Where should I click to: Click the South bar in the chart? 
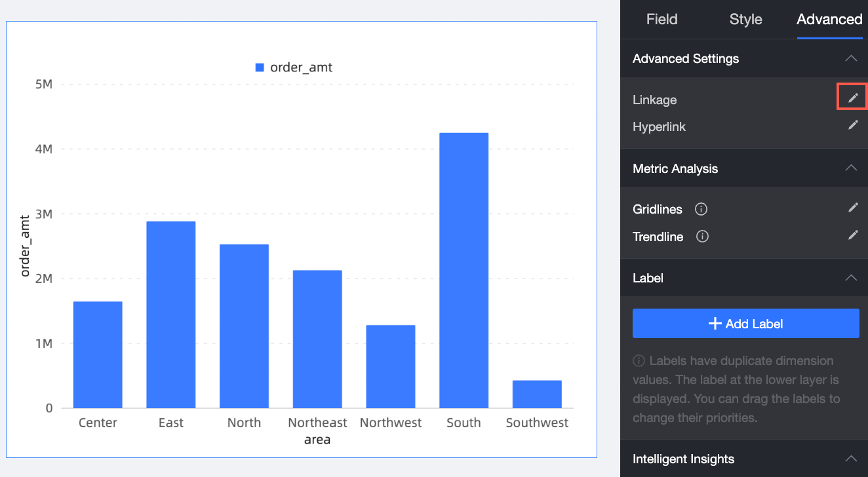464,270
